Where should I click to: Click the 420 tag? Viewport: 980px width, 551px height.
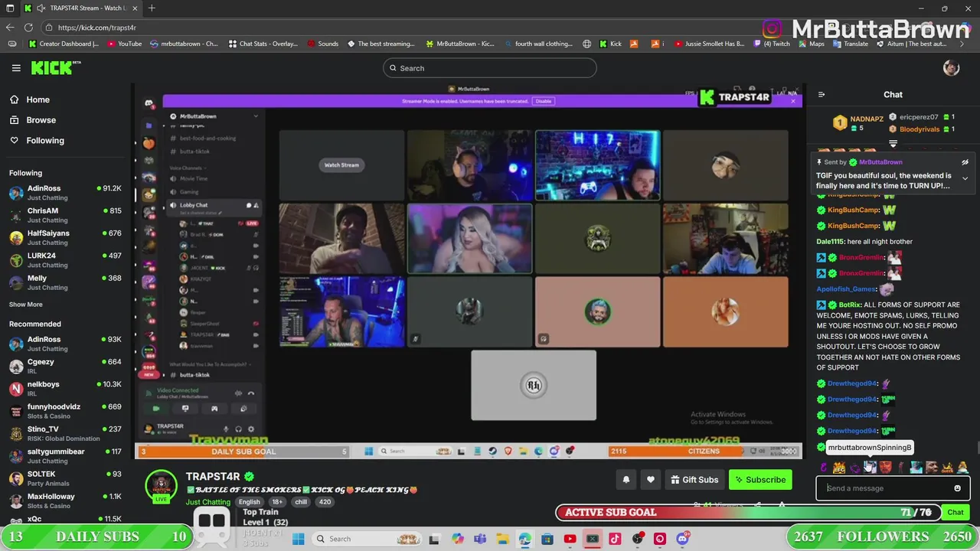[x=325, y=502]
